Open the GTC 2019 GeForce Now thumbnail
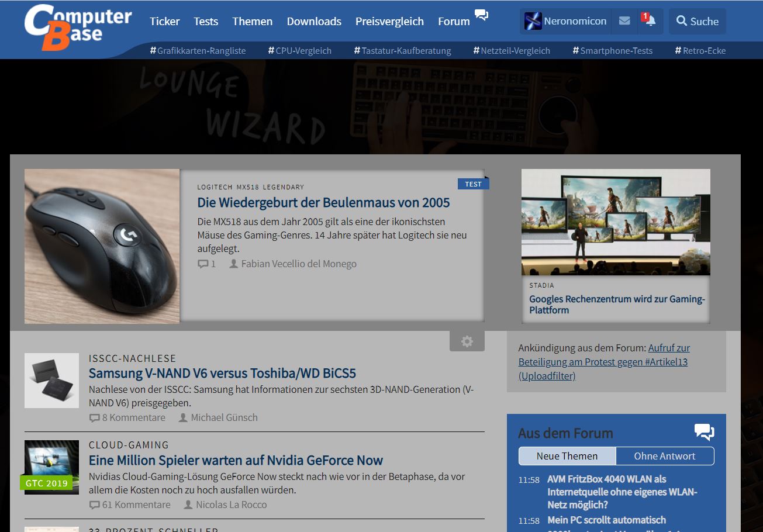The height and width of the screenshot is (532, 763). (51, 467)
